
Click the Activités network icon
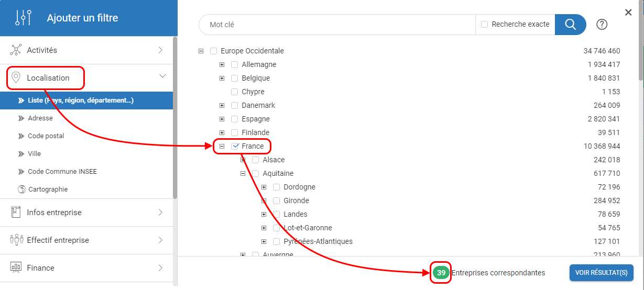[16, 50]
